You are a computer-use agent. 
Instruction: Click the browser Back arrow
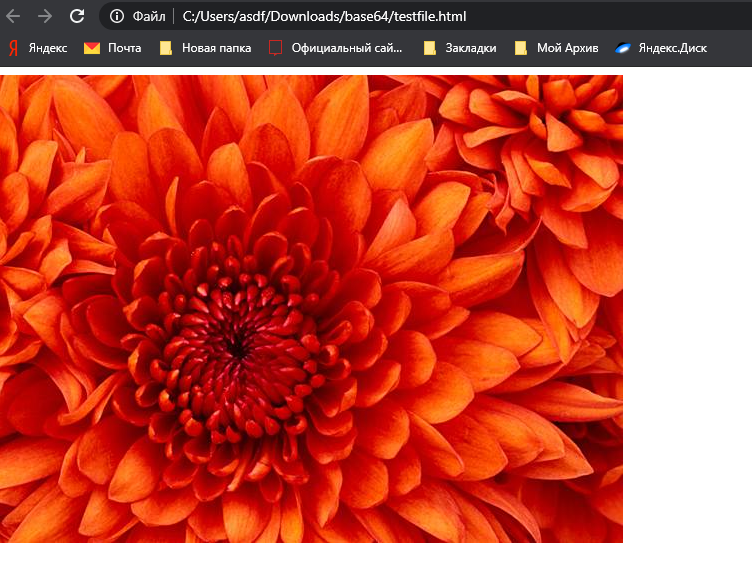click(13, 16)
